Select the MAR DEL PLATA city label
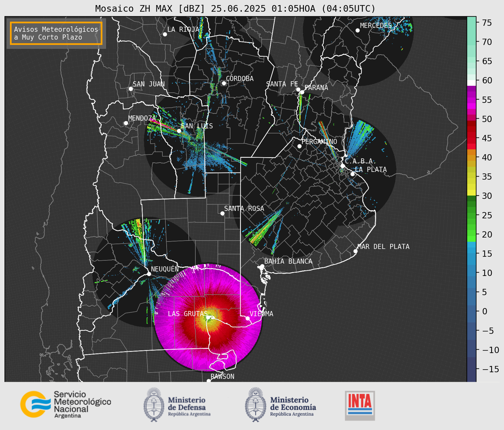The image size is (504, 430). click(383, 246)
